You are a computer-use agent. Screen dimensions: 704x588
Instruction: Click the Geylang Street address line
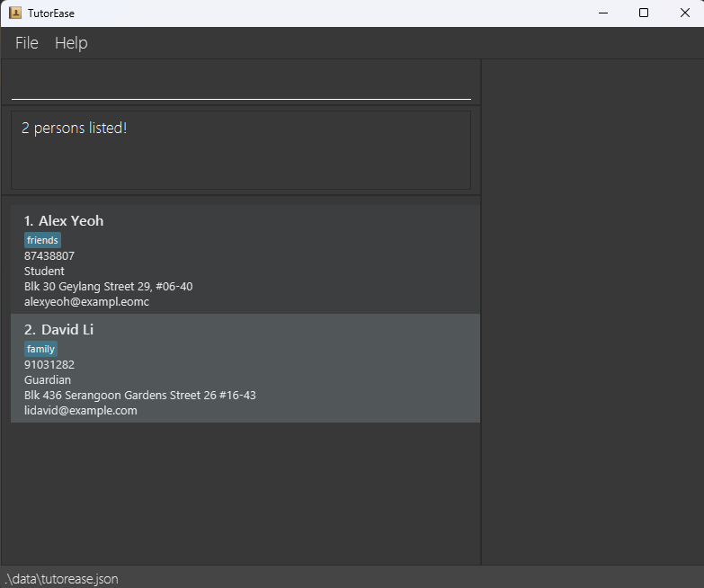coord(108,287)
